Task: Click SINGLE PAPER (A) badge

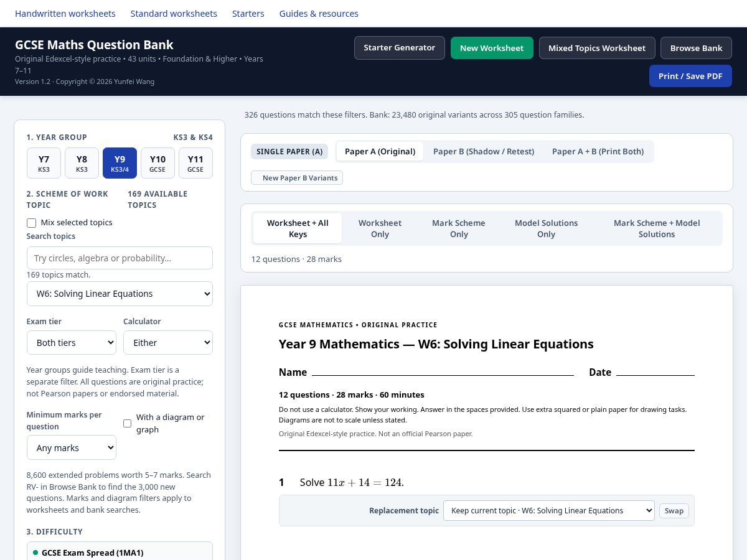Action: coord(289,151)
